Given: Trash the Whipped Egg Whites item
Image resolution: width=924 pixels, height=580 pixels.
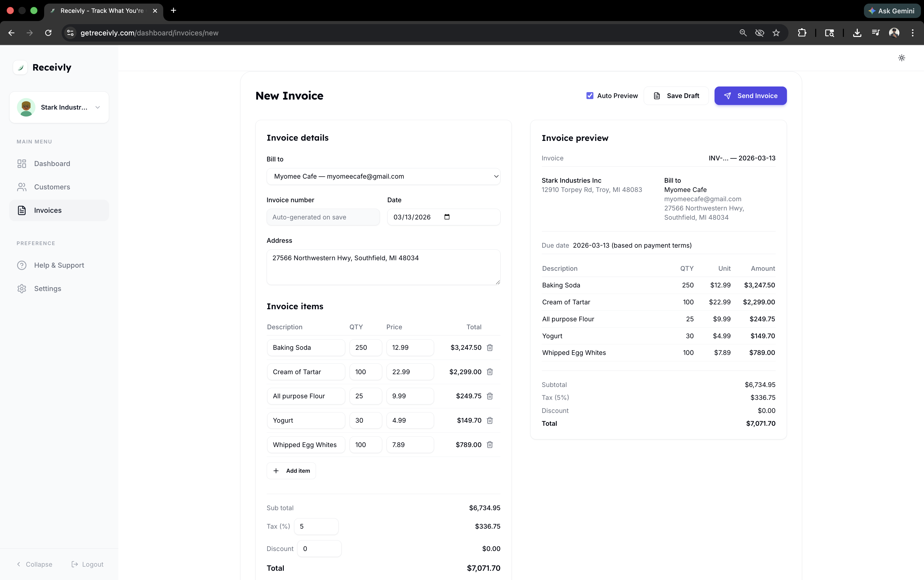Looking at the screenshot, I should tap(490, 444).
